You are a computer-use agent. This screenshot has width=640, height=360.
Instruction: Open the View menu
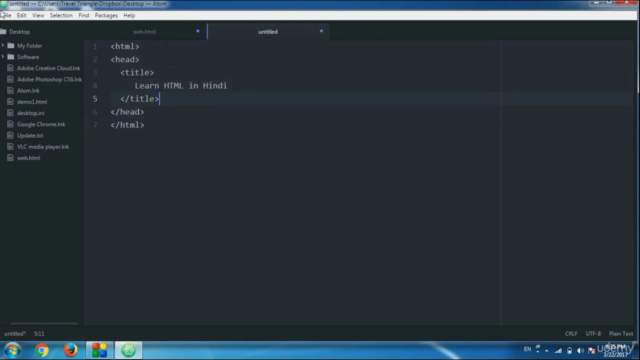[38, 16]
